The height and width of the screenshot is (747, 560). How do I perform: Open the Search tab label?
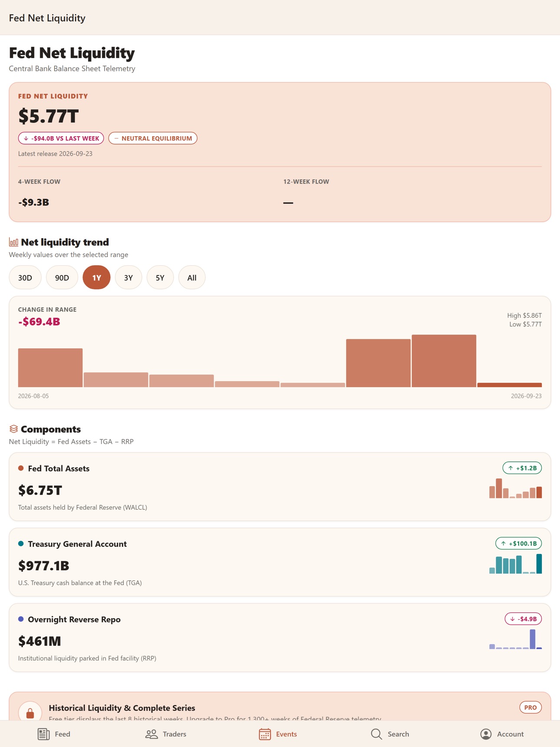coord(399,734)
